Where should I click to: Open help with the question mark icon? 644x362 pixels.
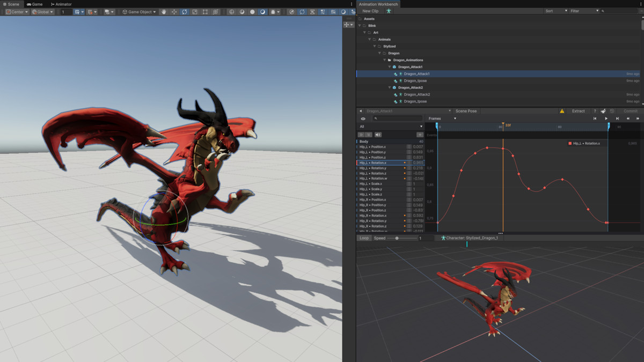[595, 111]
